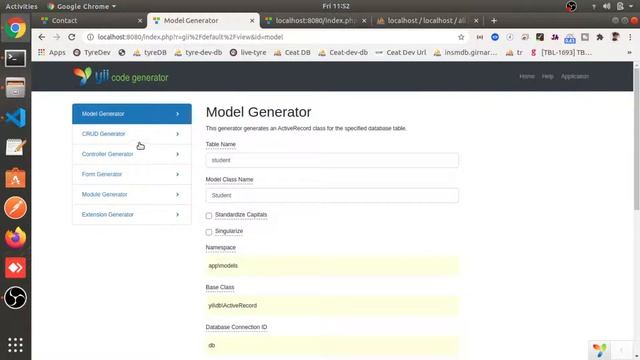This screenshot has width=640, height=360.
Task: Open the text editor dock icon
Action: [16, 147]
